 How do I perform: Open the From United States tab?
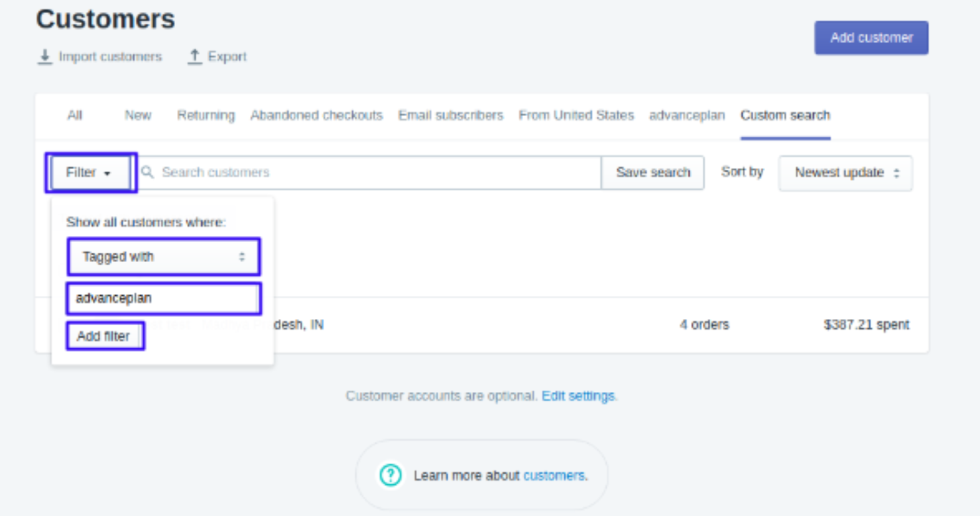tap(576, 115)
